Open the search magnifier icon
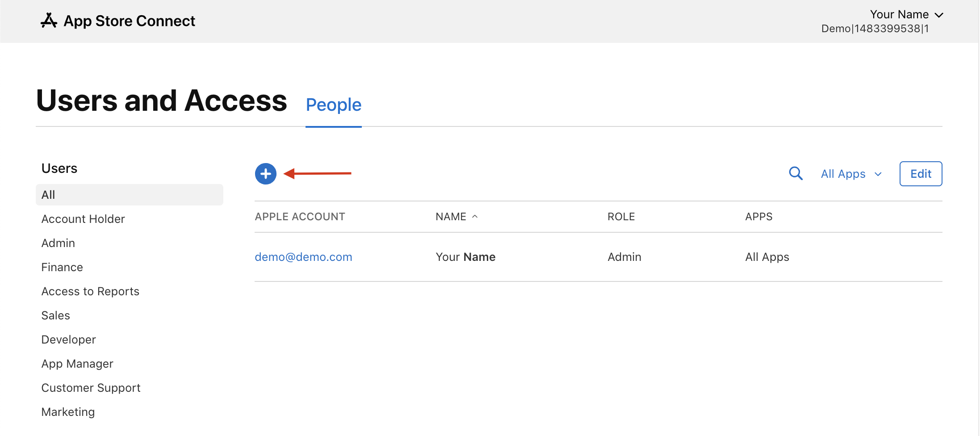Image resolution: width=980 pixels, height=436 pixels. (796, 173)
